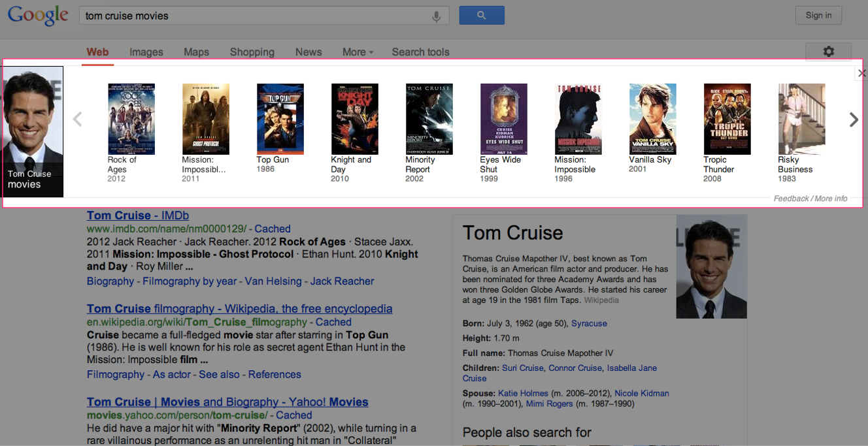This screenshot has height=446, width=868.
Task: Open the Risky Business poster
Action: point(802,119)
